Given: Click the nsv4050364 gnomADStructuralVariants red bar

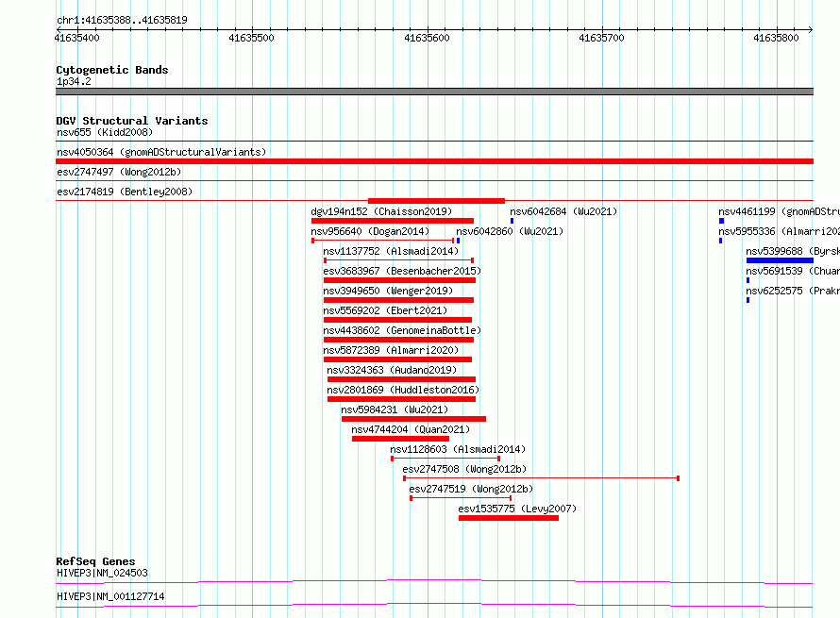Looking at the screenshot, I should coord(434,161).
